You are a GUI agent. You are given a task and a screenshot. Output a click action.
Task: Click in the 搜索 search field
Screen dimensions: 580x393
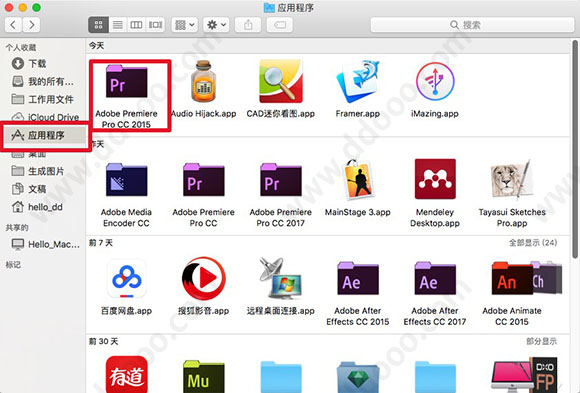(x=472, y=25)
